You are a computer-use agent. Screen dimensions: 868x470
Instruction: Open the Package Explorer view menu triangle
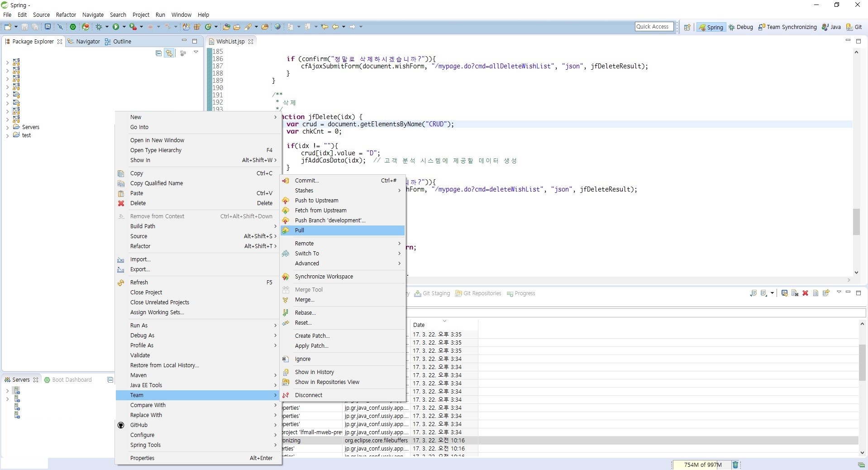click(196, 52)
